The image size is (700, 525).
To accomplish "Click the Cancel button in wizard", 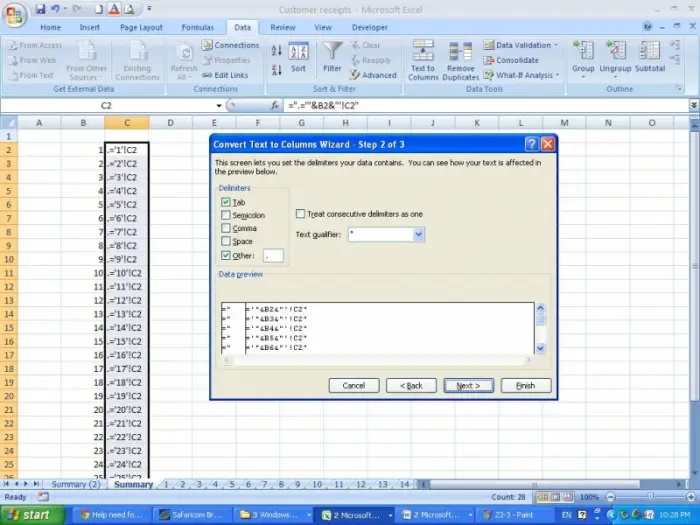I will click(354, 385).
